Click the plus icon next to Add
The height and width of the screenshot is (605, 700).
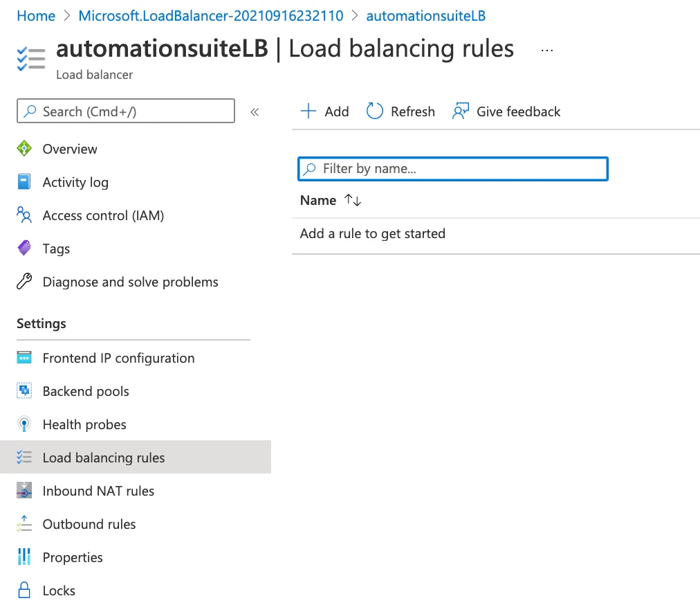(308, 111)
